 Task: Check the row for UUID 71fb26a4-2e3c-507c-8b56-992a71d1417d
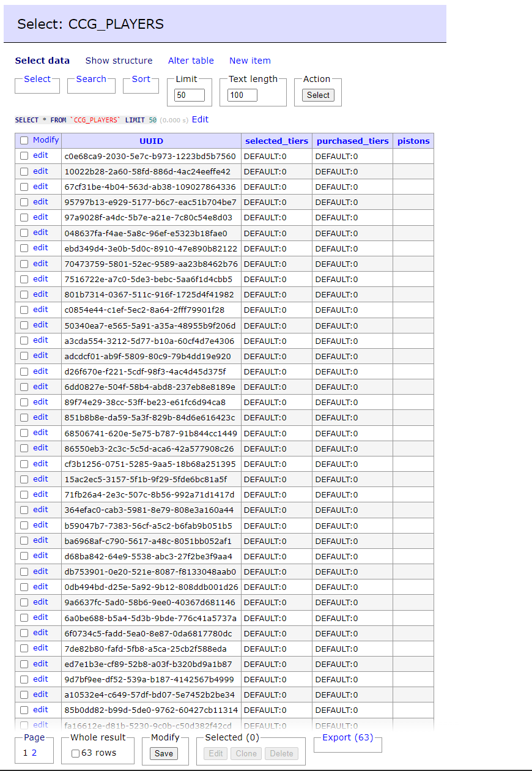tap(24, 494)
